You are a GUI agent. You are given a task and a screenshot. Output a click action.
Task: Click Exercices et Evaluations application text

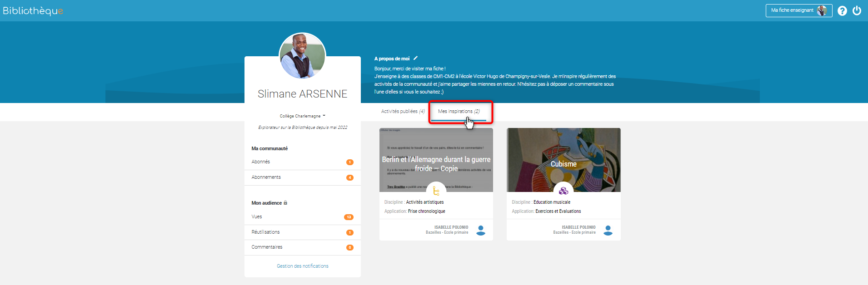coord(558,211)
